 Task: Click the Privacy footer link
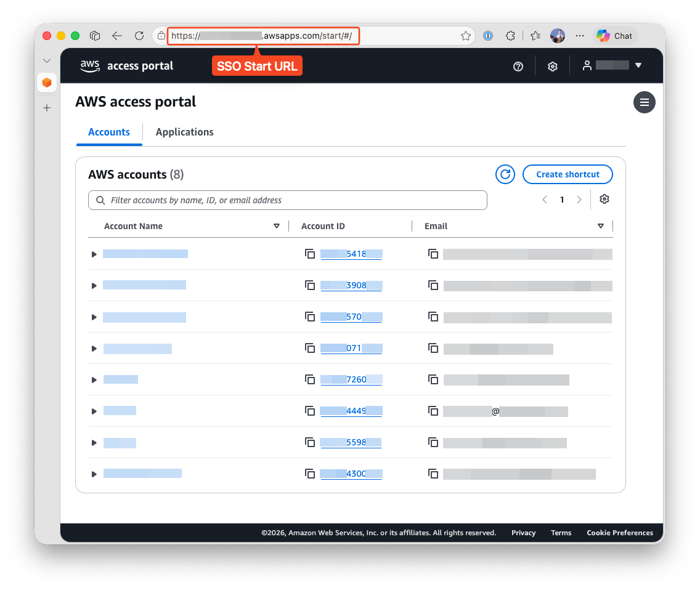pos(523,533)
